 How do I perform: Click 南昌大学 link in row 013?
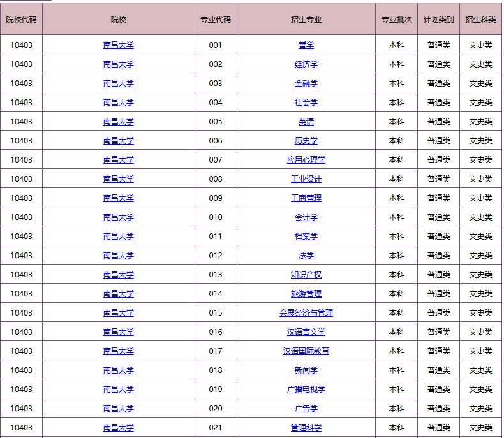[x=118, y=275]
